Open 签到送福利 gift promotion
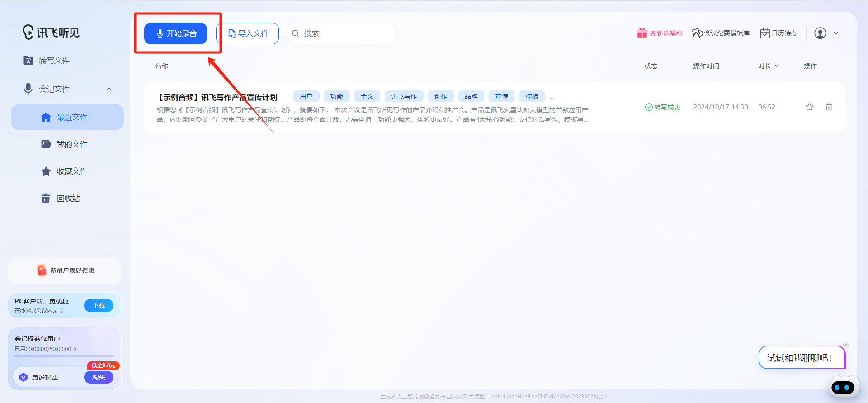 (660, 33)
